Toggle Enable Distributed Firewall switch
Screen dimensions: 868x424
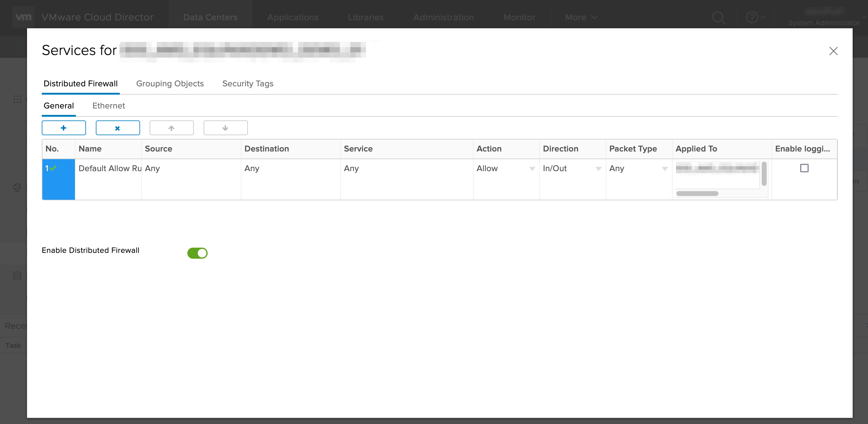[x=197, y=253]
